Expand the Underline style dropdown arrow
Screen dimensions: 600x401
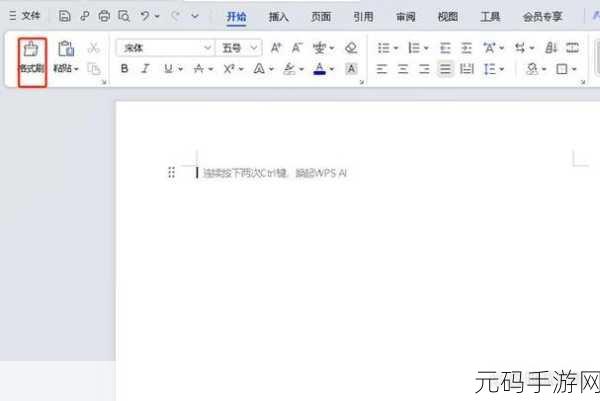[x=181, y=69]
